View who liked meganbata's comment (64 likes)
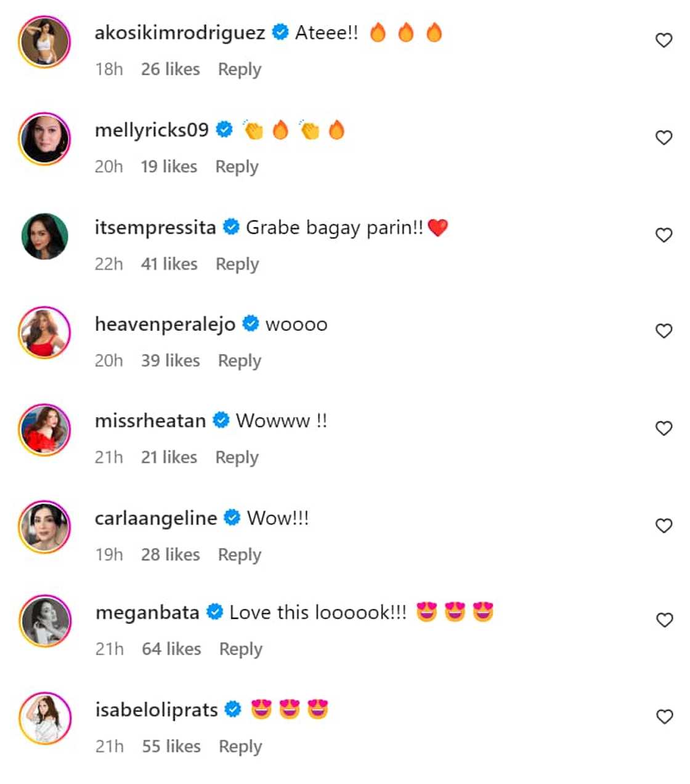Viewport: 690px width, 784px height. click(x=171, y=649)
